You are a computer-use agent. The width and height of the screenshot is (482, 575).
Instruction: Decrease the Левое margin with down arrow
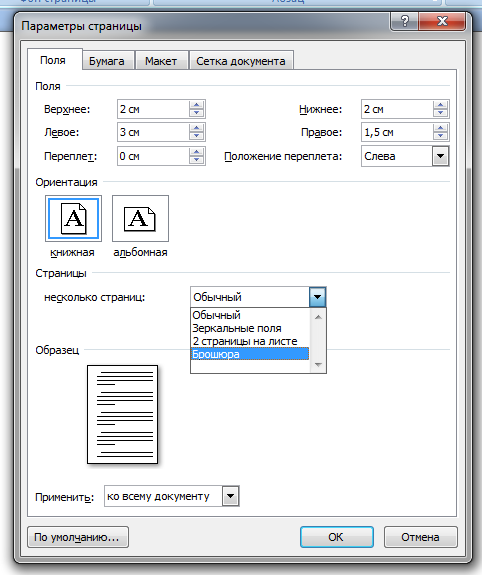click(x=197, y=136)
